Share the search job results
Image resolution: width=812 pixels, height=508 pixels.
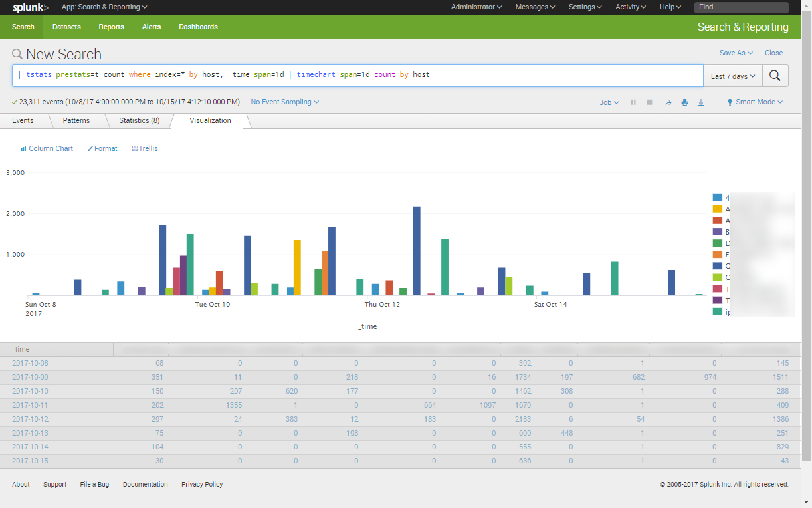(668, 102)
